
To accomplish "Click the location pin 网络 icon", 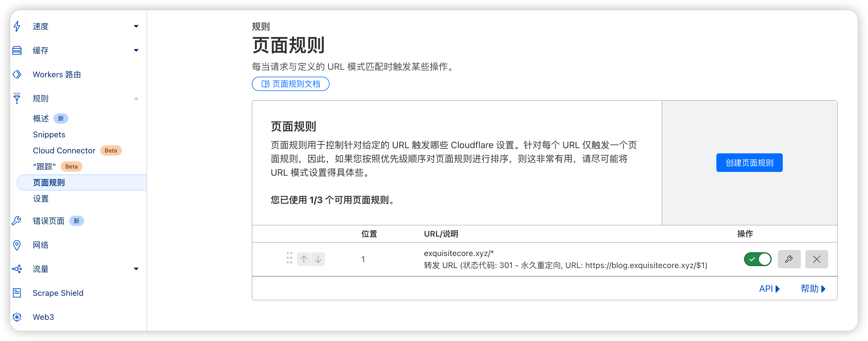I will pyautogui.click(x=17, y=245).
